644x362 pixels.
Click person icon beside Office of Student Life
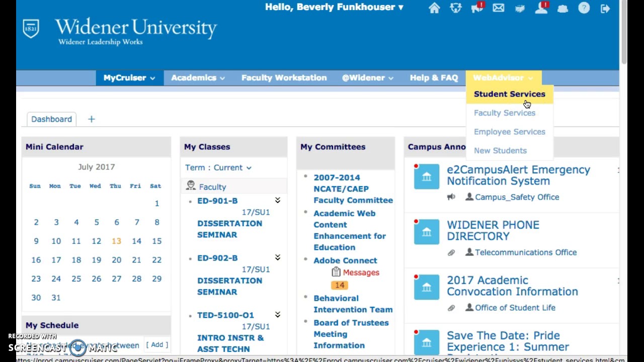(469, 307)
